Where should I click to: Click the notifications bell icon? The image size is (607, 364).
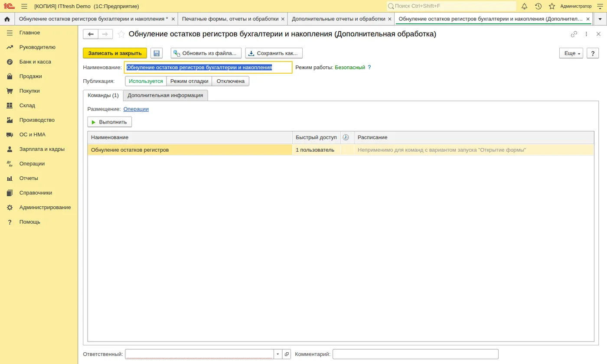(x=525, y=6)
